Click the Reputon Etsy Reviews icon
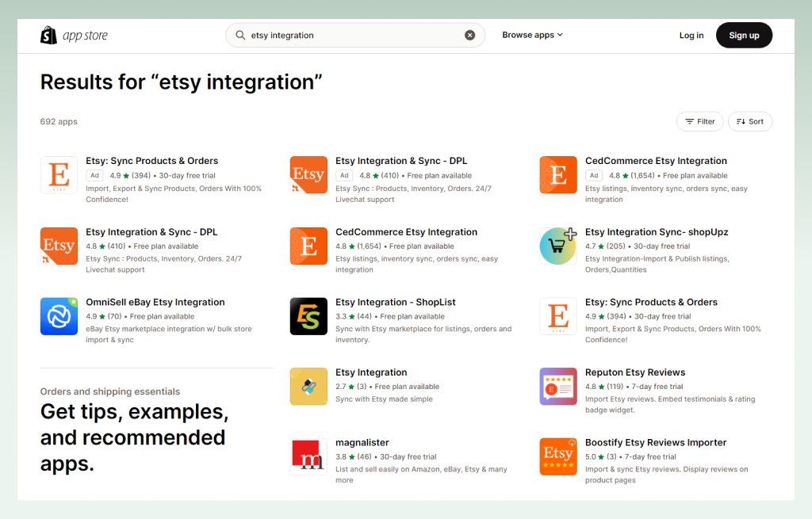This screenshot has width=812, height=519. pyautogui.click(x=558, y=387)
